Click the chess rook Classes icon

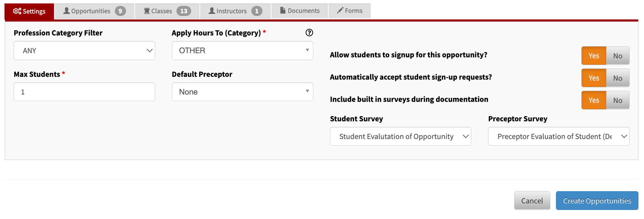pos(147,11)
